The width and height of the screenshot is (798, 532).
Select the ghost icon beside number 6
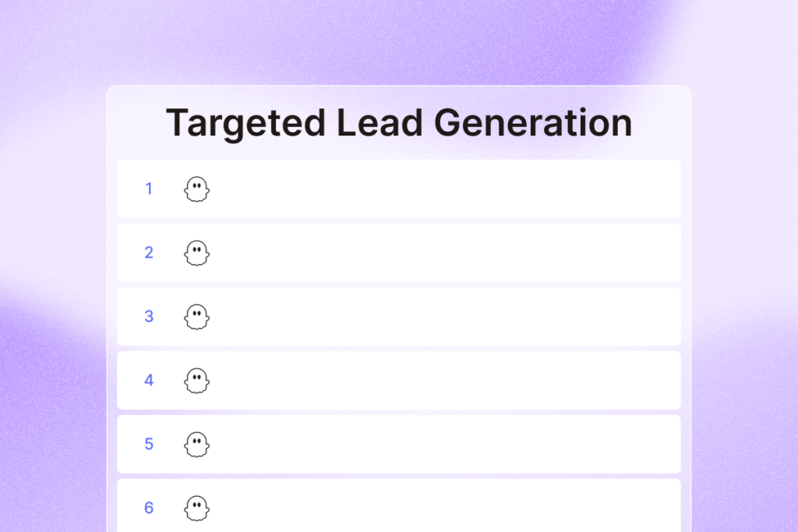[196, 508]
